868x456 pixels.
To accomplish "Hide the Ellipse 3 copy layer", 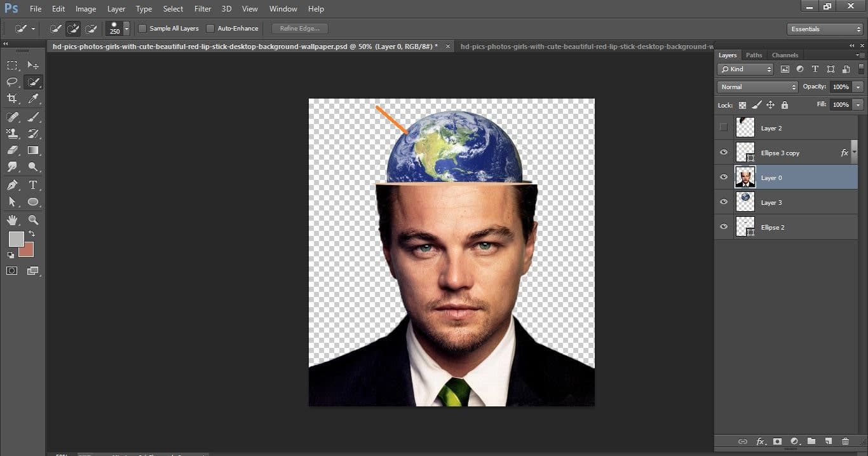I will pos(724,152).
